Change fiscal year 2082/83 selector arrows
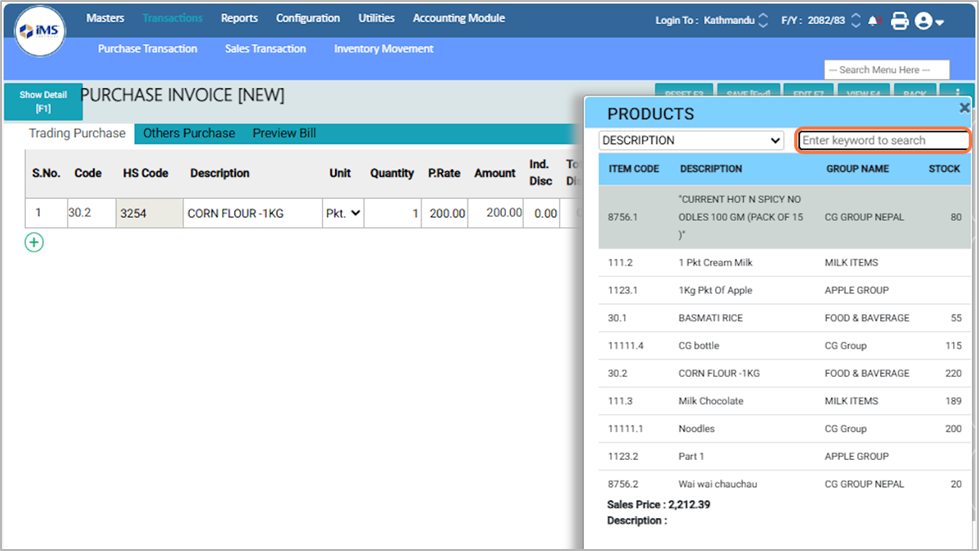979x551 pixels. coord(856,20)
